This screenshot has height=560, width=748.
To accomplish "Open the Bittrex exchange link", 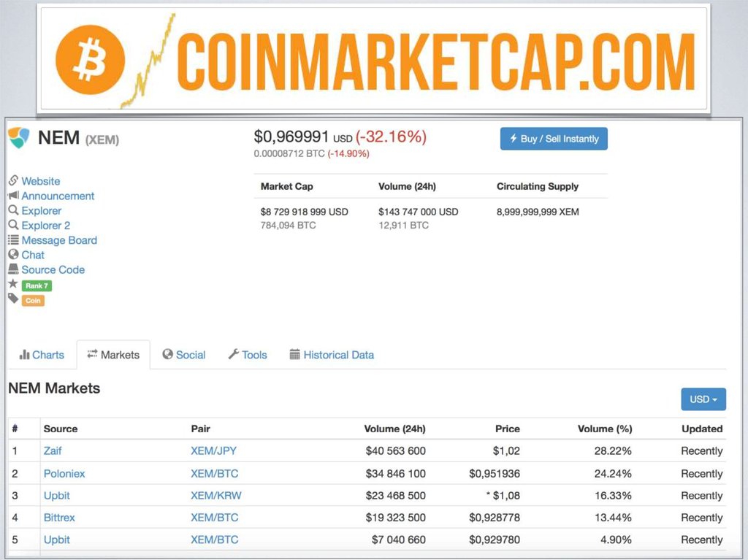I will pyautogui.click(x=59, y=518).
